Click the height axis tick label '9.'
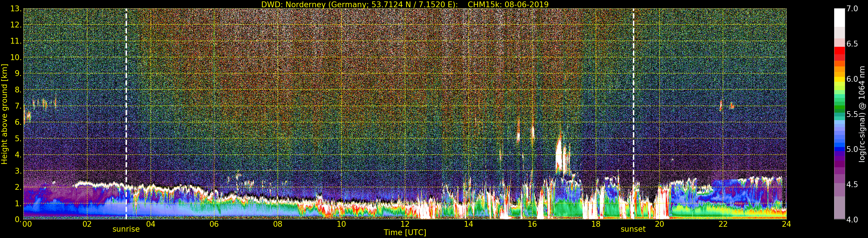 tap(18, 73)
